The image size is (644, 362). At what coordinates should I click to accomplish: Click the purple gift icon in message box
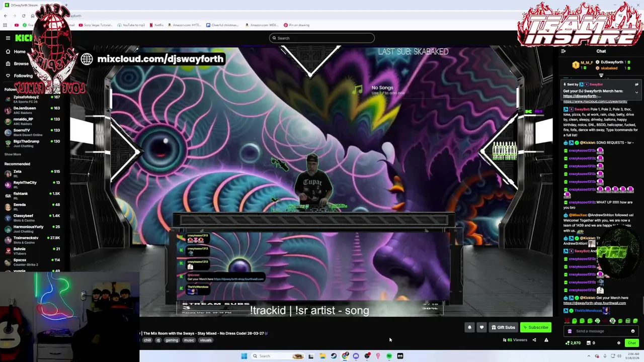(570, 331)
